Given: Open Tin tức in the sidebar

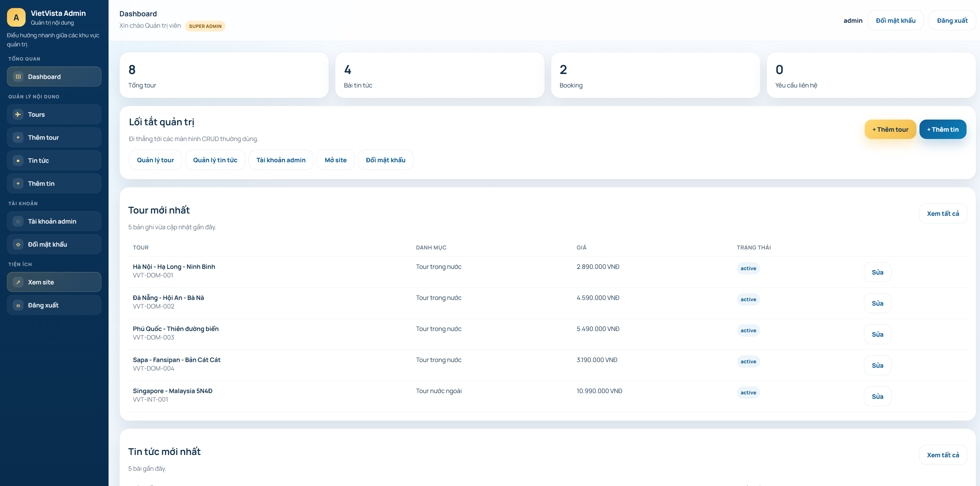Looking at the screenshot, I should (54, 160).
